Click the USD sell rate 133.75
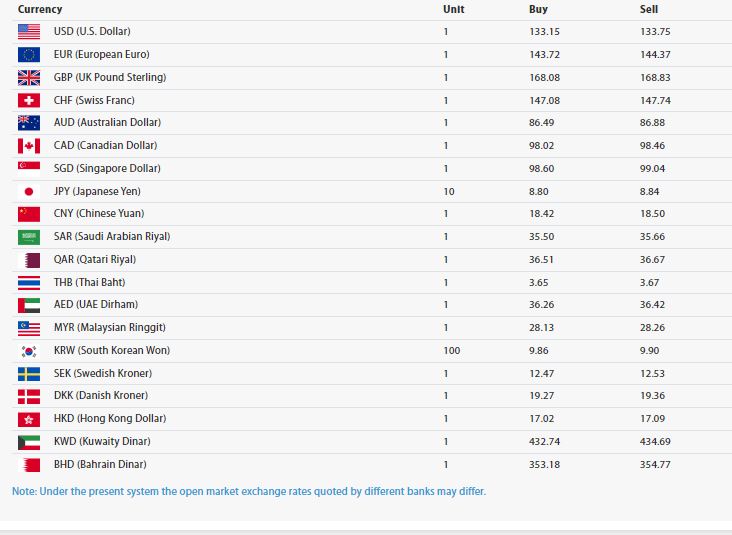 pyautogui.click(x=654, y=32)
